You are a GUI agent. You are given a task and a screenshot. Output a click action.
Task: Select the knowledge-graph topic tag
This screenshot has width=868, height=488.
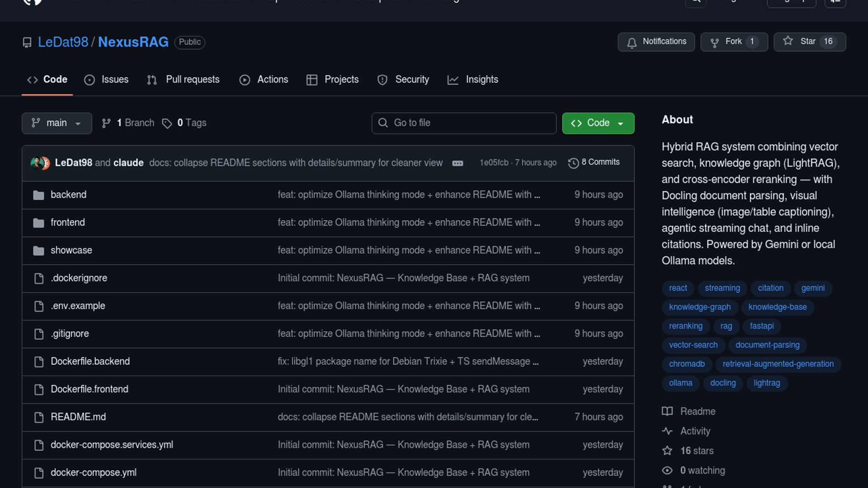[699, 307]
